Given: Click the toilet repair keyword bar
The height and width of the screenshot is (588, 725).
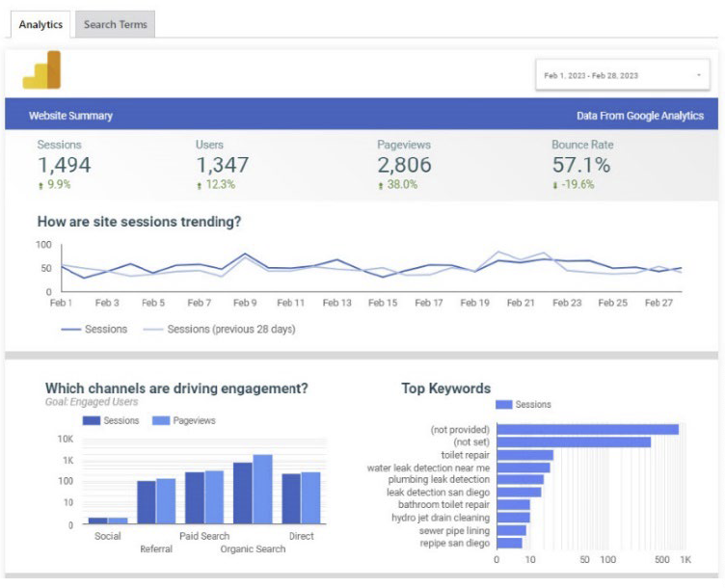Looking at the screenshot, I should pos(524,454).
